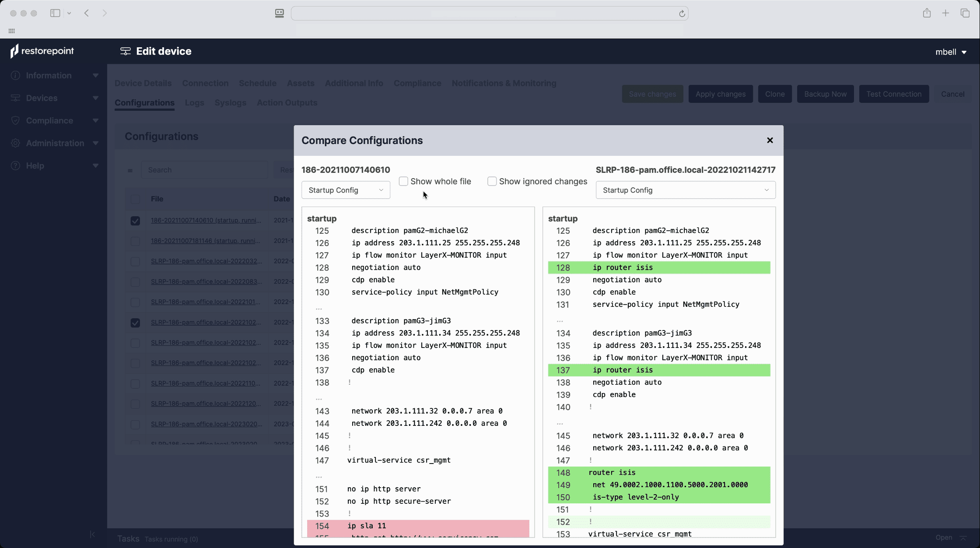This screenshot has width=980, height=548.
Task: Switch to the Additional Info tab
Action: (x=354, y=83)
